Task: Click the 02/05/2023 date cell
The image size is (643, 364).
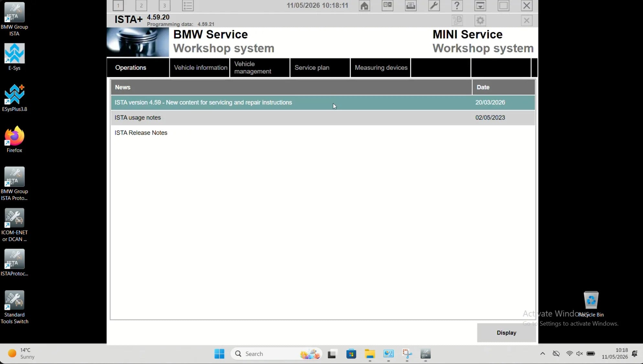Action: [x=490, y=118]
